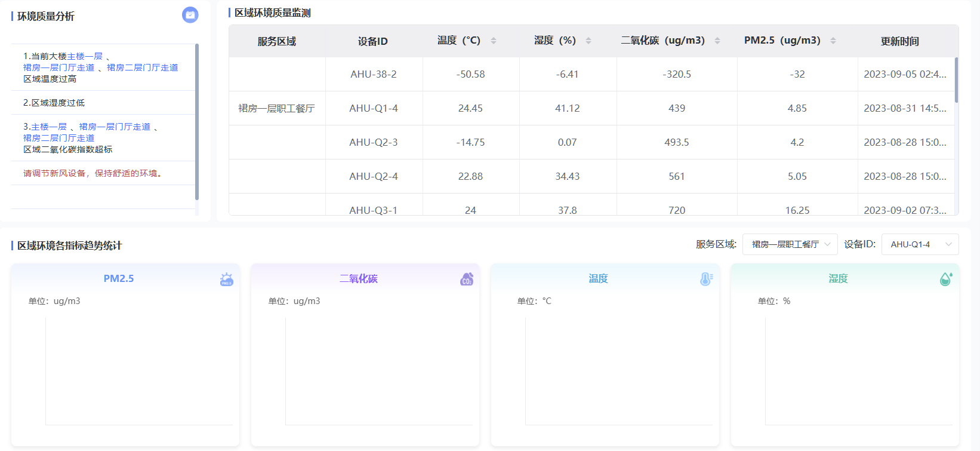980x451 pixels.
Task: Click 裙房二层门厅走道 link in item 3
Action: point(59,138)
